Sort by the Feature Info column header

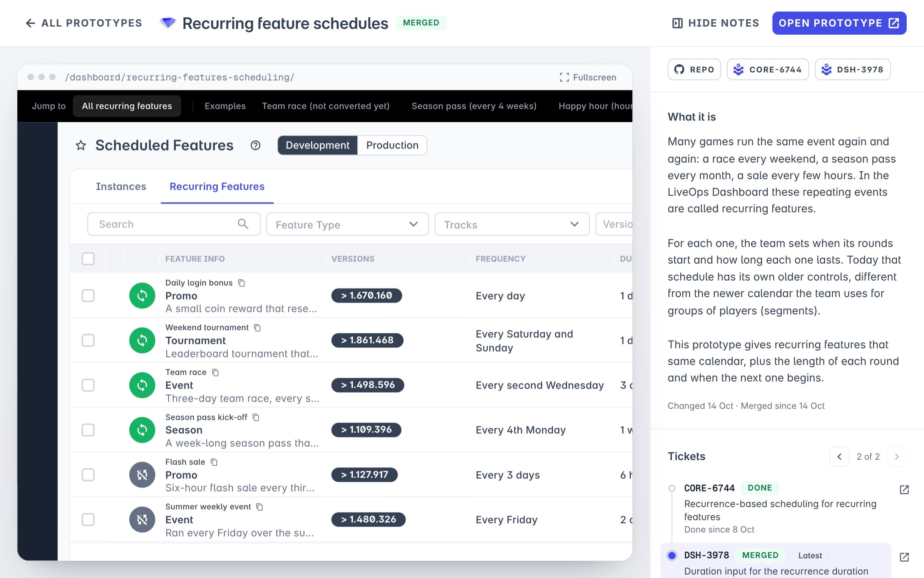click(195, 259)
